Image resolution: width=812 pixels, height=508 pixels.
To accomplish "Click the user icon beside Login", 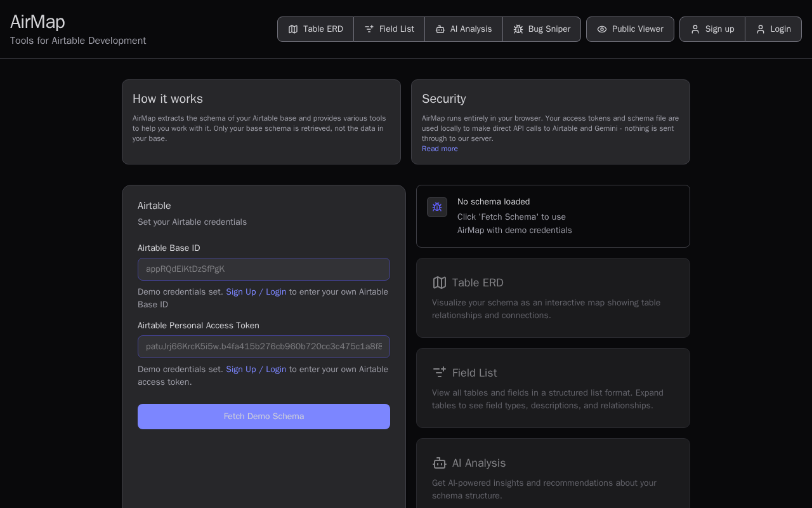I will (x=761, y=29).
